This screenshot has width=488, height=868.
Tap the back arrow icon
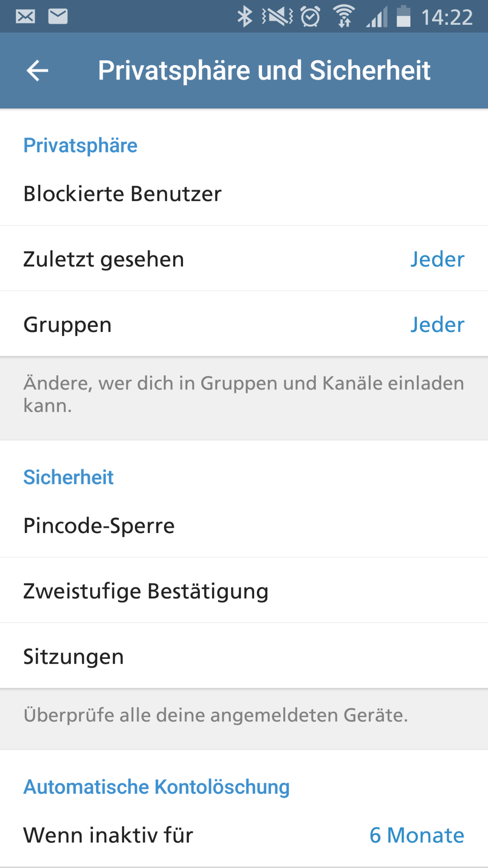point(37,71)
